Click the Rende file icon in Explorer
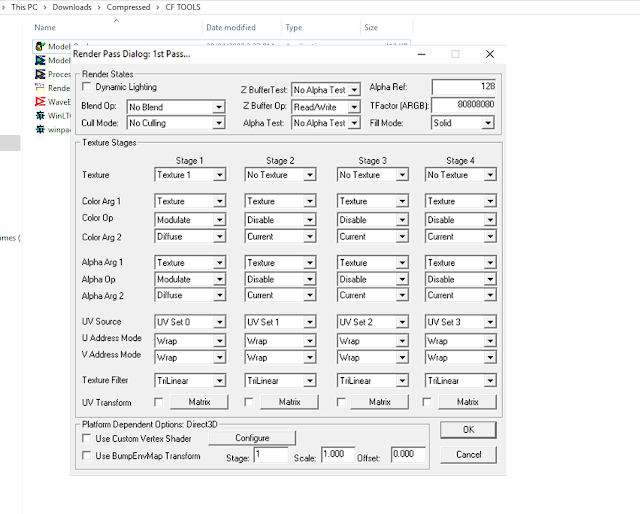Image resolution: width=640 pixels, height=514 pixels. coord(40,88)
